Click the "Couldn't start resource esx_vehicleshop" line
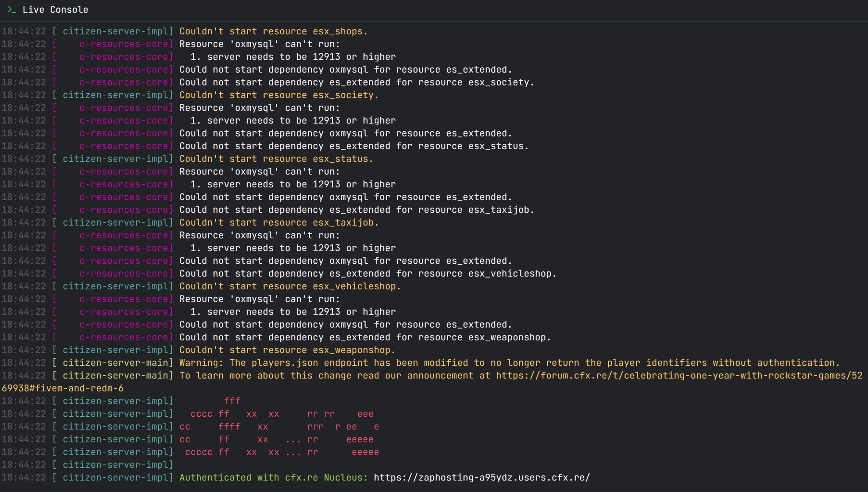 pyautogui.click(x=290, y=286)
